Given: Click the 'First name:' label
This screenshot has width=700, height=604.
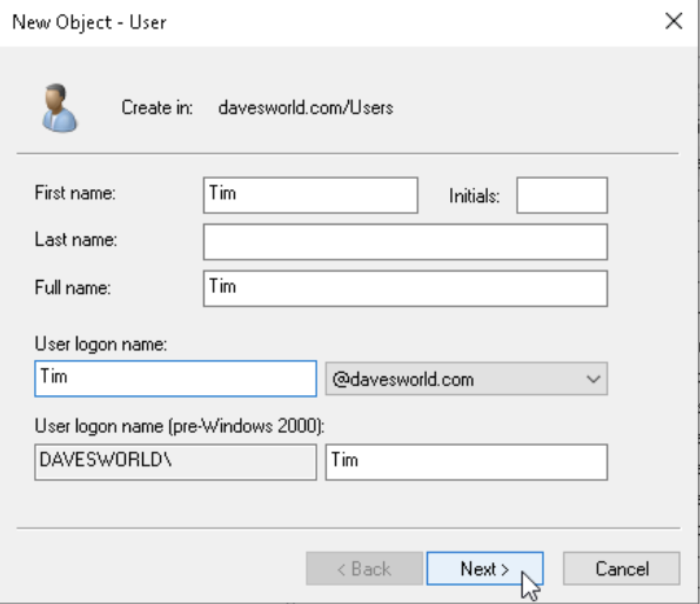Looking at the screenshot, I should pos(75,193).
